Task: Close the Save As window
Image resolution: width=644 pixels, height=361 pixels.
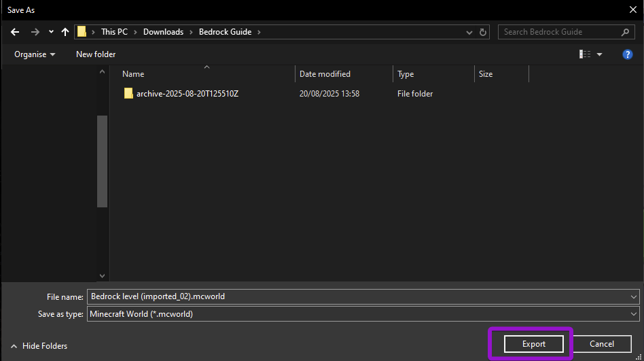Action: point(633,10)
